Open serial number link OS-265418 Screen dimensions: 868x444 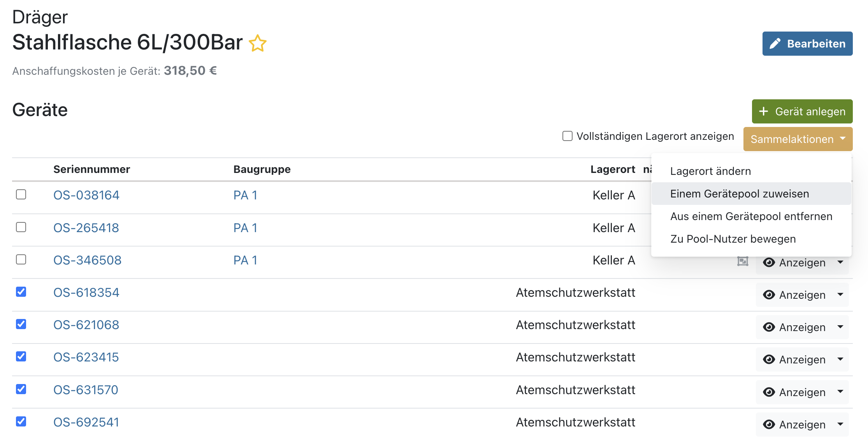click(86, 228)
